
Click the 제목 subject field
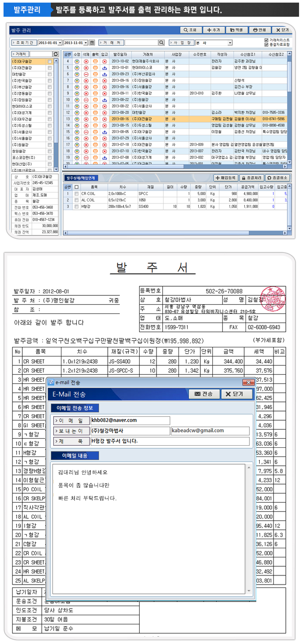(x=170, y=441)
